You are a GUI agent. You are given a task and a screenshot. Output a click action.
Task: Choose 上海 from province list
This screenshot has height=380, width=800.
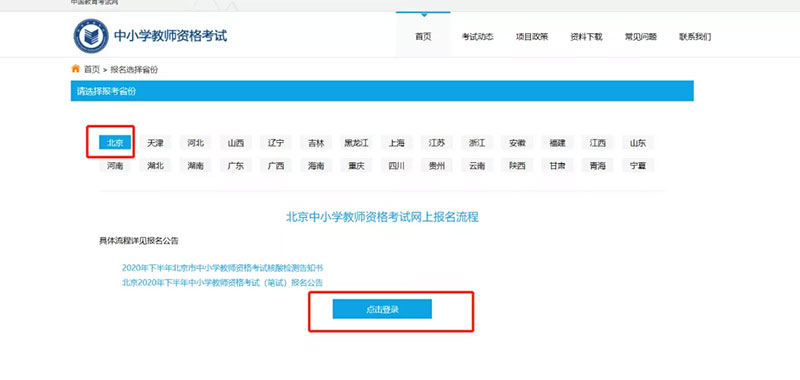(x=396, y=143)
